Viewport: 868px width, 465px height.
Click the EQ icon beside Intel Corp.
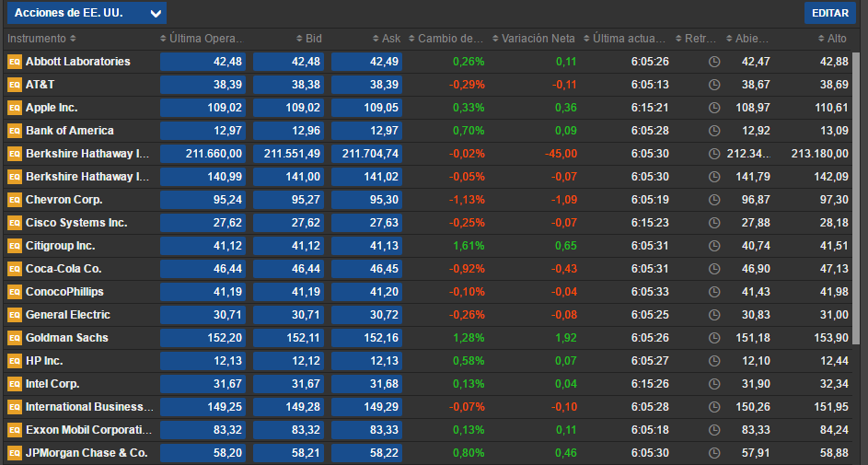pyautogui.click(x=15, y=384)
